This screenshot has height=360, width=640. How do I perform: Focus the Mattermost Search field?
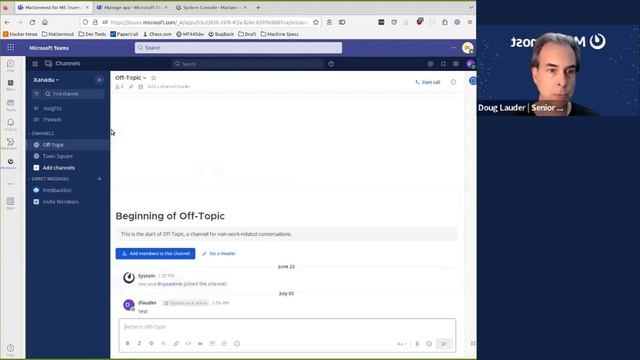click(247, 64)
